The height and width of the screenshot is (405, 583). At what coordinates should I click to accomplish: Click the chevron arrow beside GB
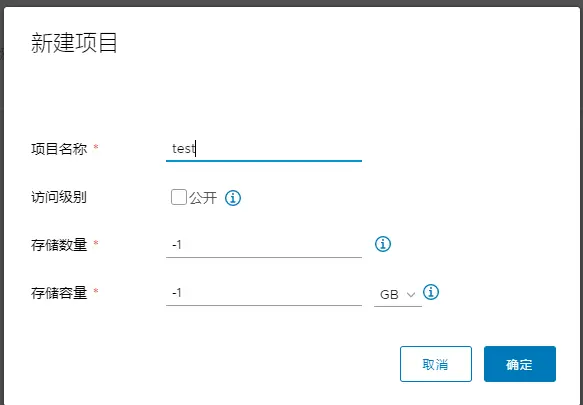click(x=410, y=295)
